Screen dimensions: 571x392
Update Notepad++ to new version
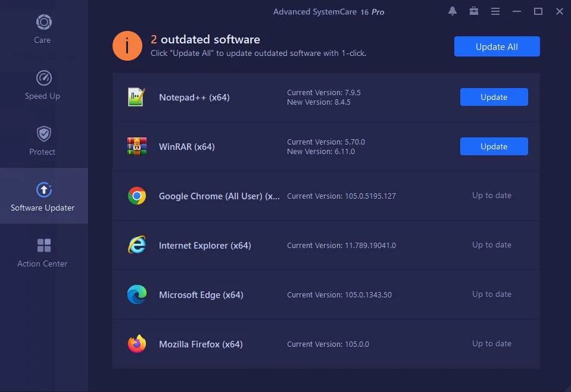click(x=494, y=97)
